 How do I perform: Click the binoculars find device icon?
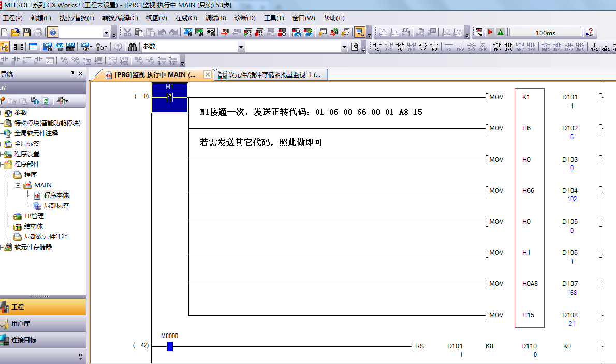(x=133, y=47)
